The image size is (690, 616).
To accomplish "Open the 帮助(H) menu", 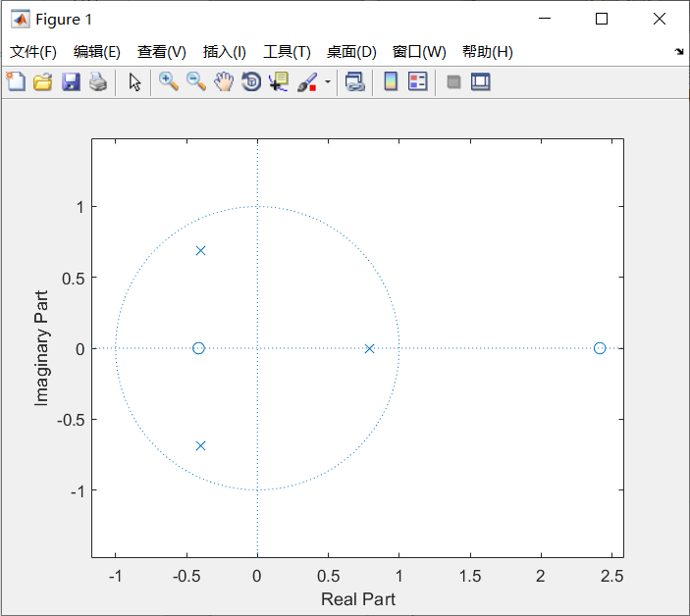I will tap(488, 52).
